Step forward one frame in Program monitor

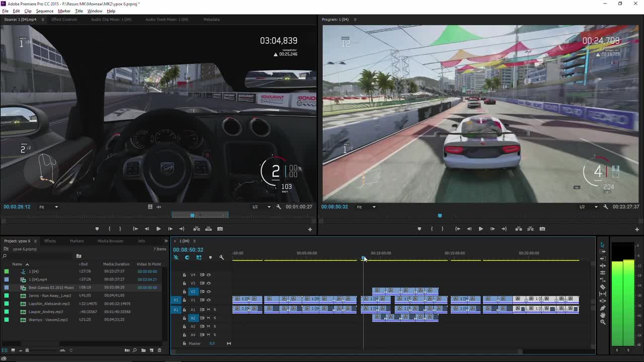(492, 229)
